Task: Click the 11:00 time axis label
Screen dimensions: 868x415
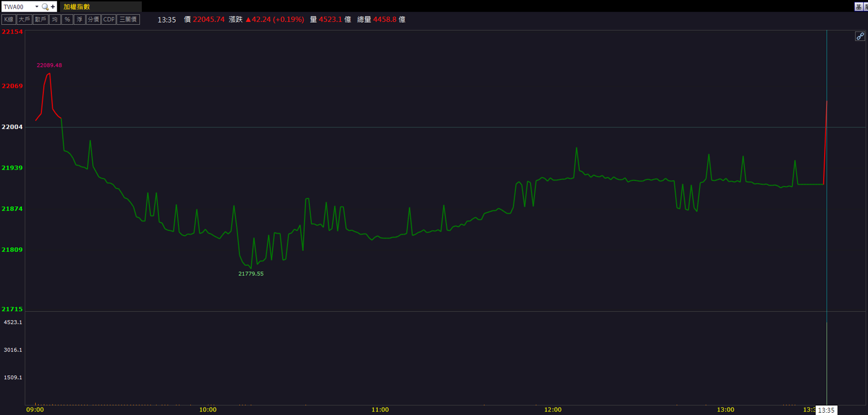Action: click(x=380, y=410)
